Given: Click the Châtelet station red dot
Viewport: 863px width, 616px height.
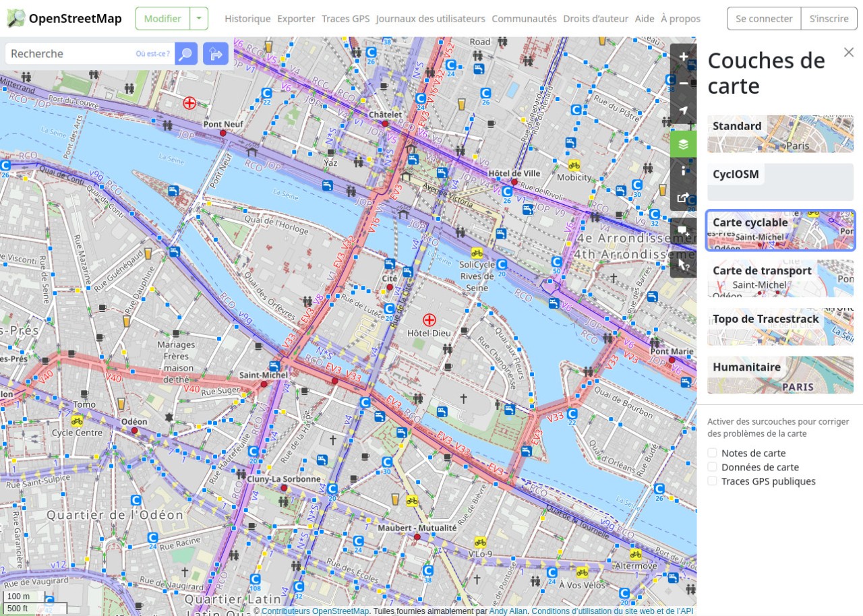Looking at the screenshot, I should (x=385, y=124).
